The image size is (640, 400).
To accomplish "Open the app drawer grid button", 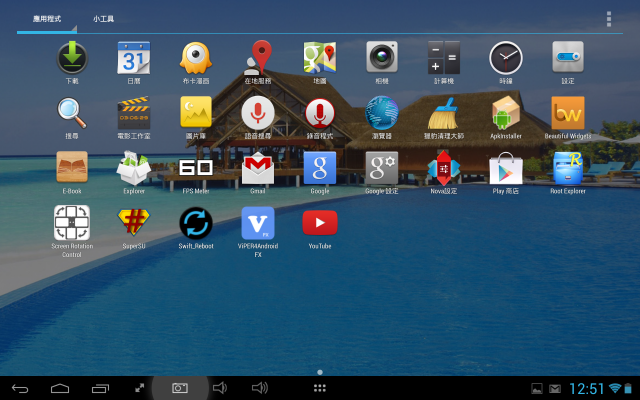I will (x=320, y=388).
